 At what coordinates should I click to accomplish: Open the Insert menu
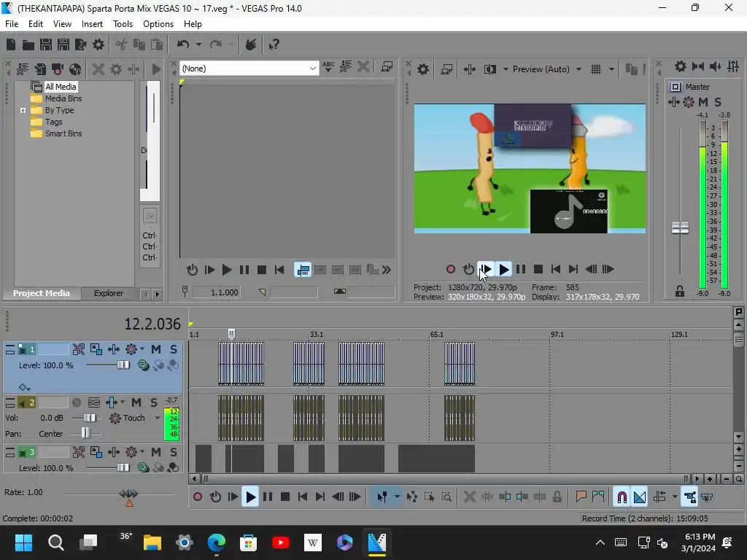click(92, 24)
